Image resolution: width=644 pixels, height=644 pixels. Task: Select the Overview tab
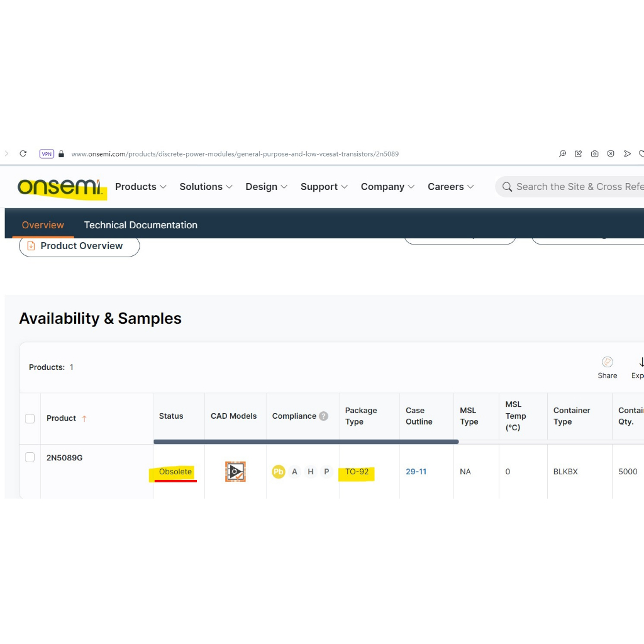click(x=43, y=225)
